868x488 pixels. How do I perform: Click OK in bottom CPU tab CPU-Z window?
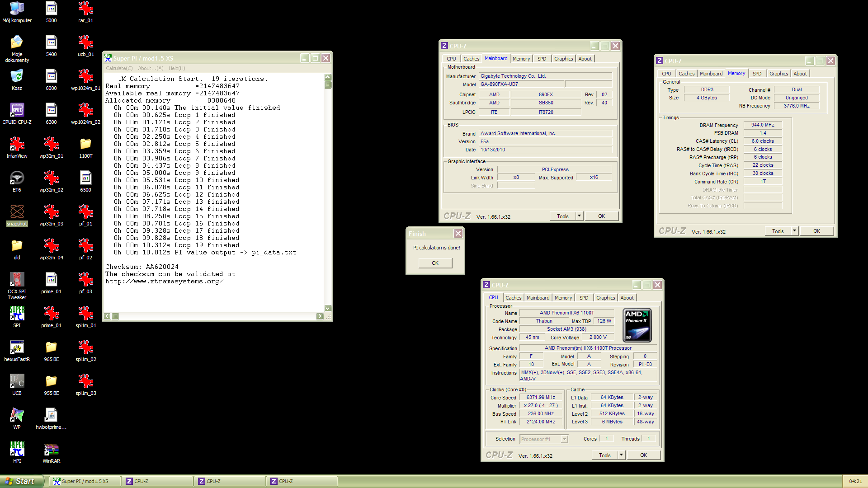[643, 455]
